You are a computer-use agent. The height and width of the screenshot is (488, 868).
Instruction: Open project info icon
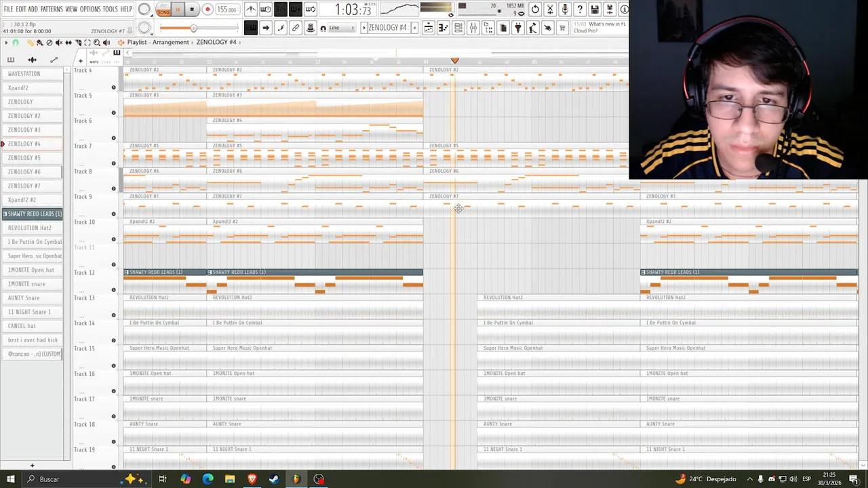(x=624, y=9)
